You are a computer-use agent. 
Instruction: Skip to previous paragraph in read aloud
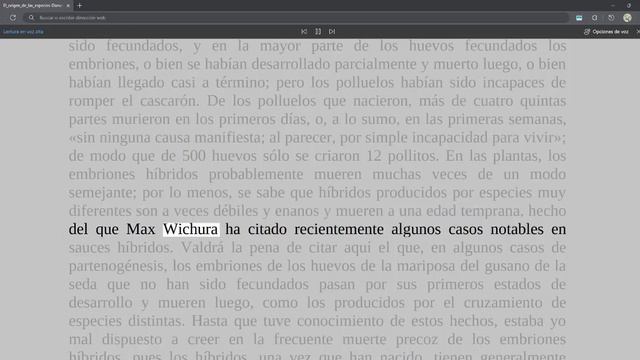304,31
